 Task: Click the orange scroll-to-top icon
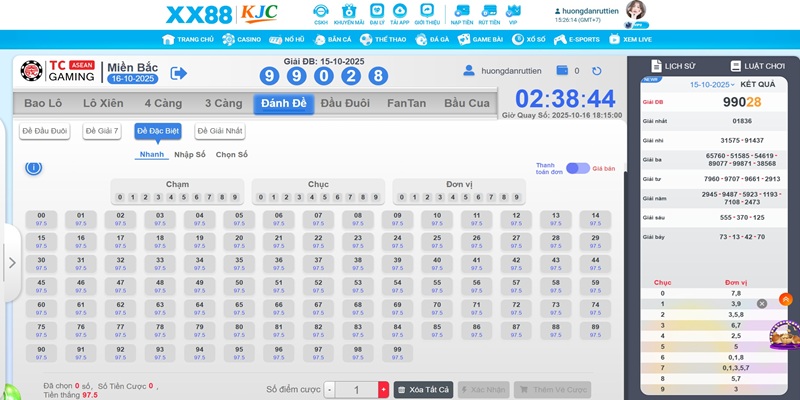(786, 299)
